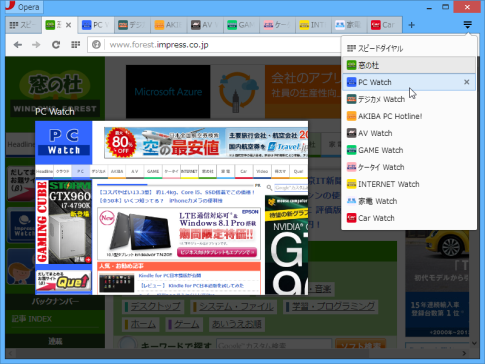The width and height of the screenshot is (485, 364).
Task: Select AKIBA PC Hotline! in tab menu
Action: click(x=409, y=116)
